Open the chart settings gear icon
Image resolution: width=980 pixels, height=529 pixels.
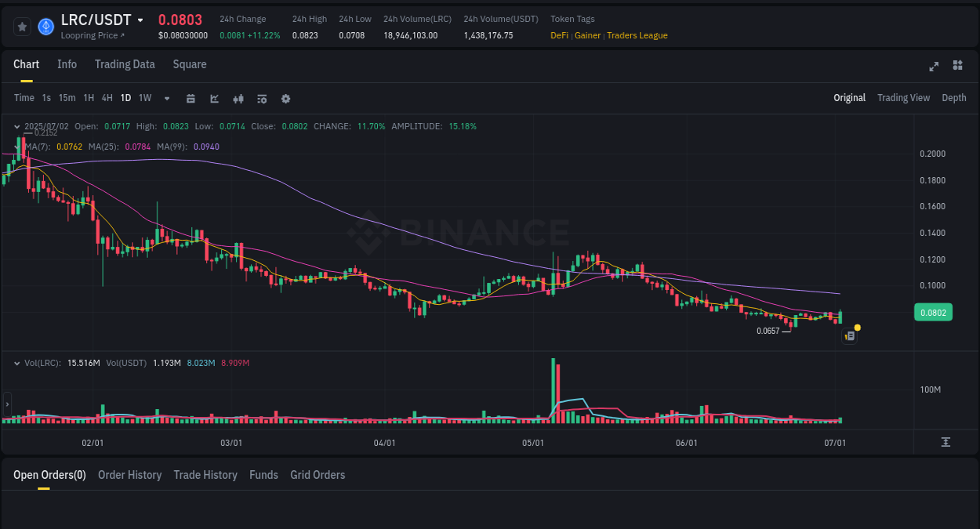tap(285, 98)
